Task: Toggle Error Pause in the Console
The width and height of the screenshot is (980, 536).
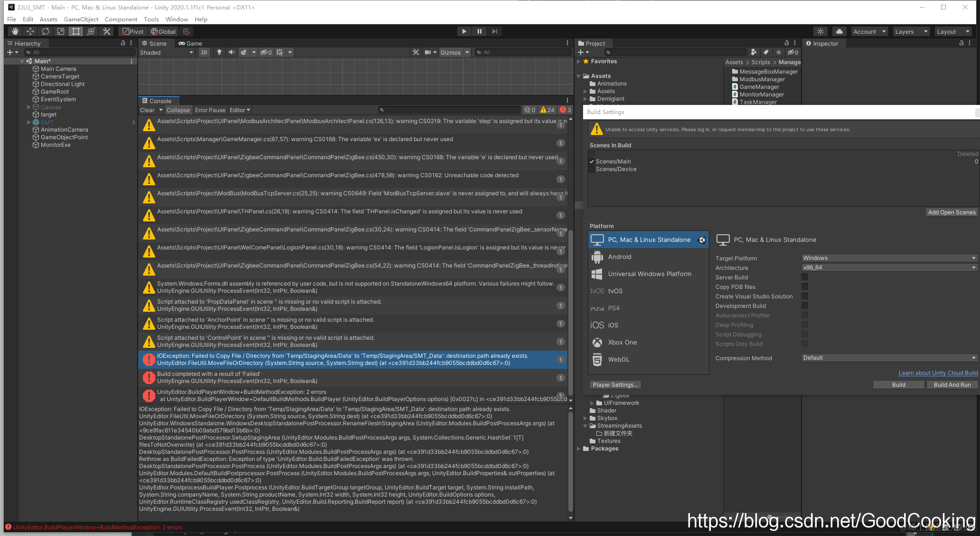Action: [210, 110]
